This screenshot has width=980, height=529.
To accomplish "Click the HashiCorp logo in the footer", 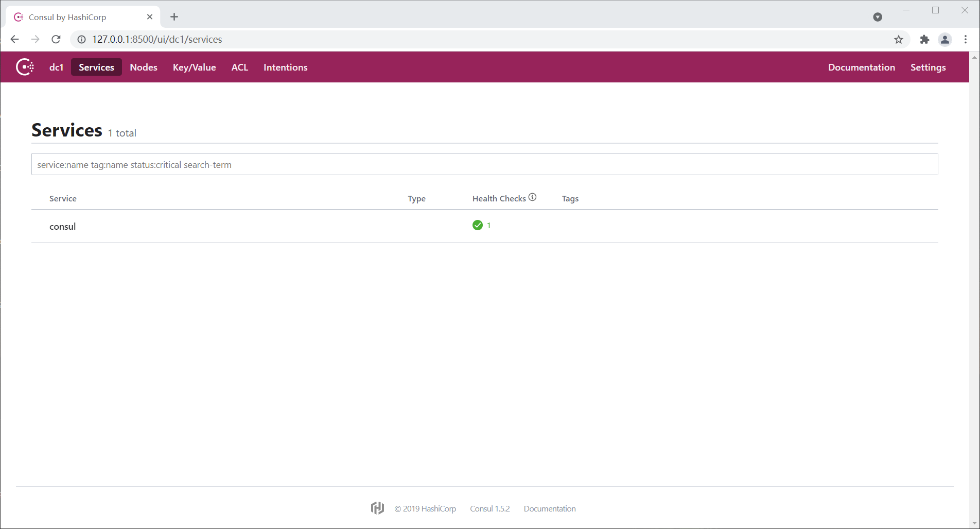I will click(377, 508).
